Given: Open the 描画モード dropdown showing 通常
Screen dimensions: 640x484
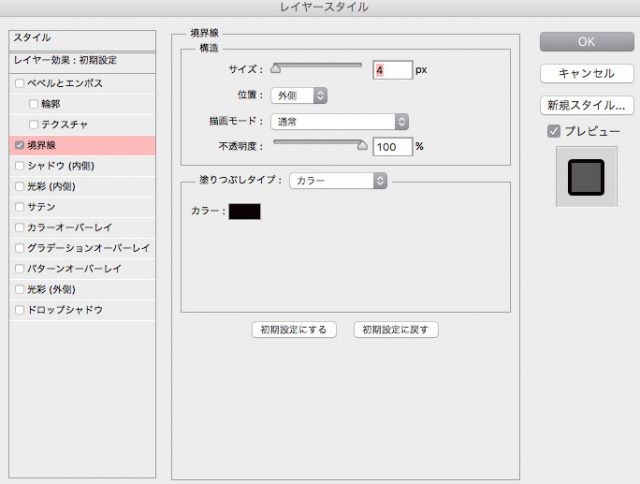Looking at the screenshot, I should 340,121.
